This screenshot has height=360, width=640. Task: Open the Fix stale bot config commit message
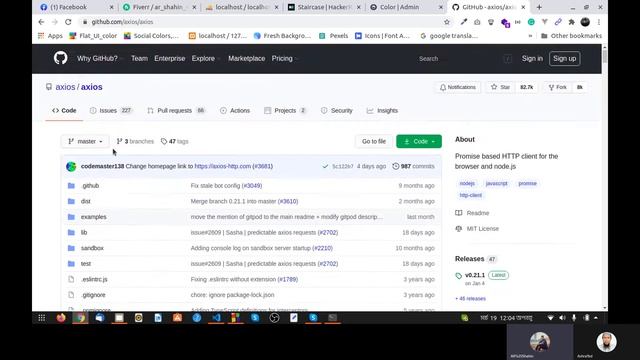coord(215,186)
